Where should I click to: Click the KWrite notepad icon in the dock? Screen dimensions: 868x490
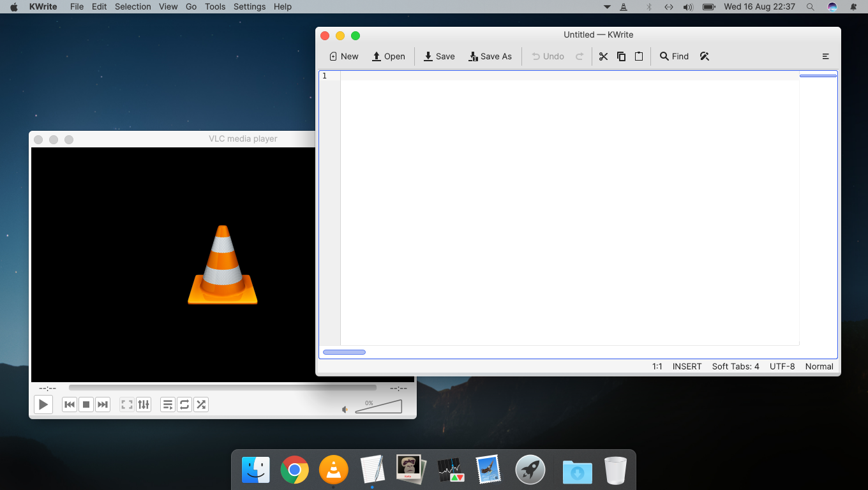(x=372, y=470)
